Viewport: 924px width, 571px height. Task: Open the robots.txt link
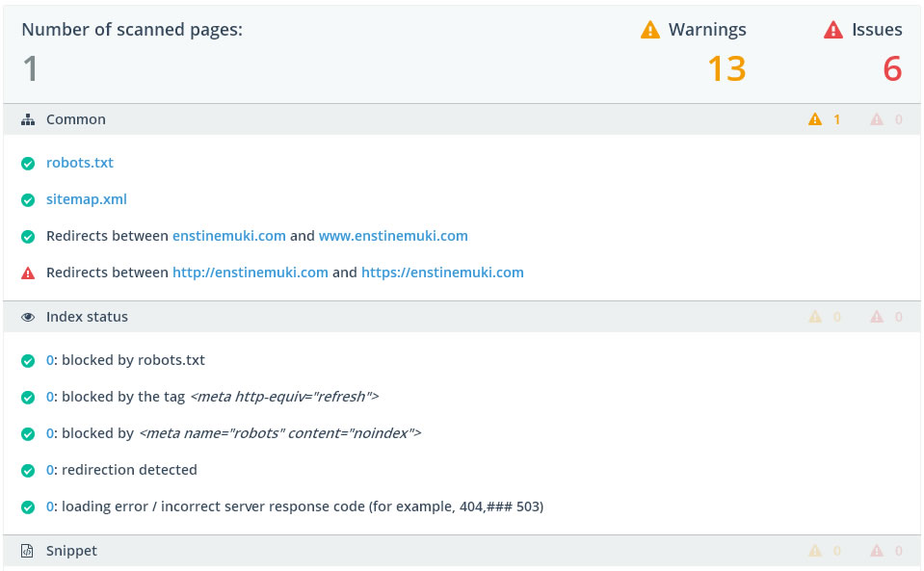80,163
